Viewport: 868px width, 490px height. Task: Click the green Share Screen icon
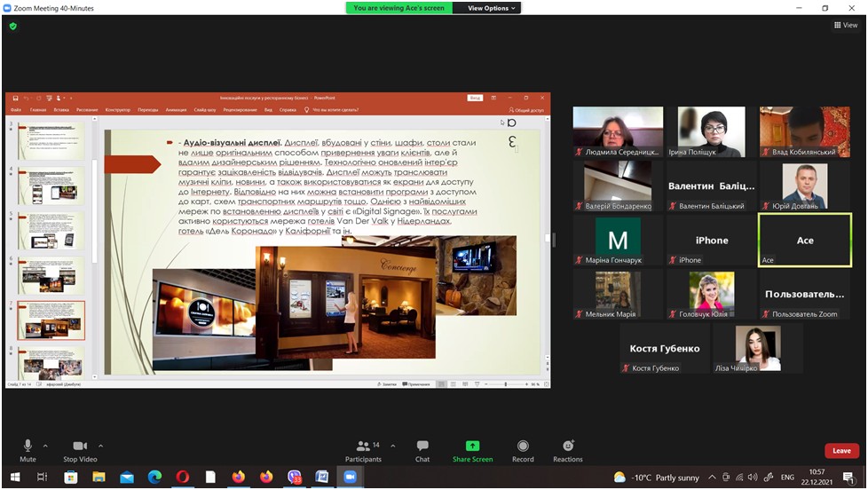pos(472,447)
